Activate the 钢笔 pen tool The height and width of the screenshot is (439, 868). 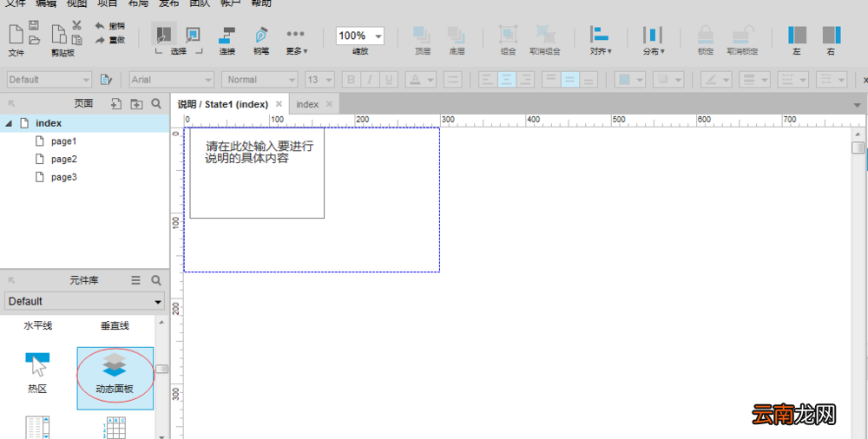pyautogui.click(x=261, y=41)
